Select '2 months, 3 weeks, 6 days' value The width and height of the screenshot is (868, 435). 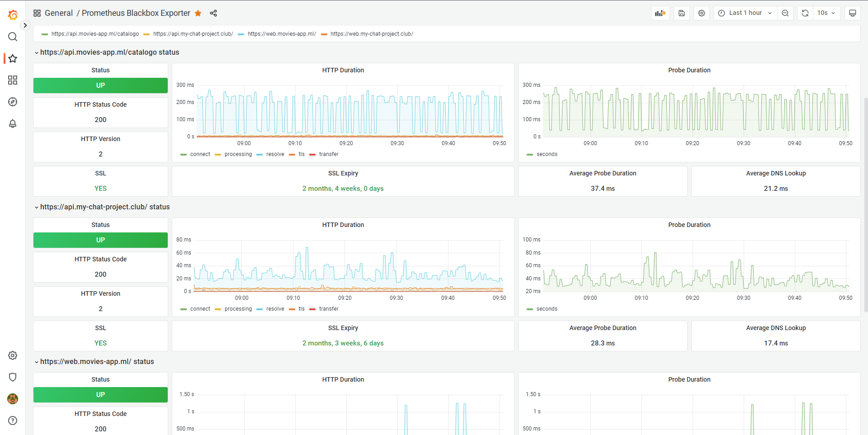[343, 343]
